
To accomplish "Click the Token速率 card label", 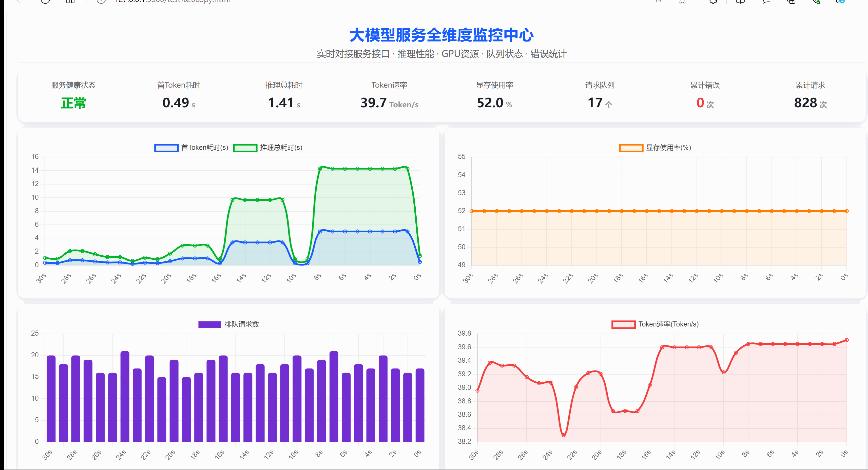I will pyautogui.click(x=389, y=85).
